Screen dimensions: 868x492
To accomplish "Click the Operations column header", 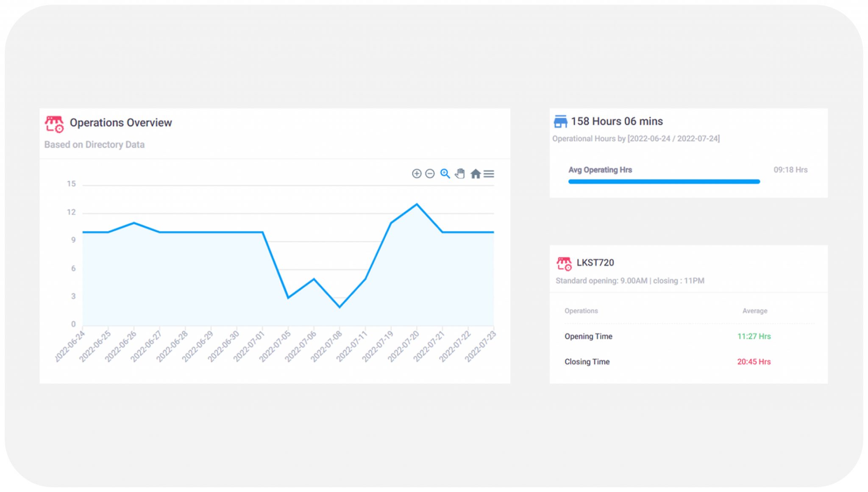I will pyautogui.click(x=581, y=311).
